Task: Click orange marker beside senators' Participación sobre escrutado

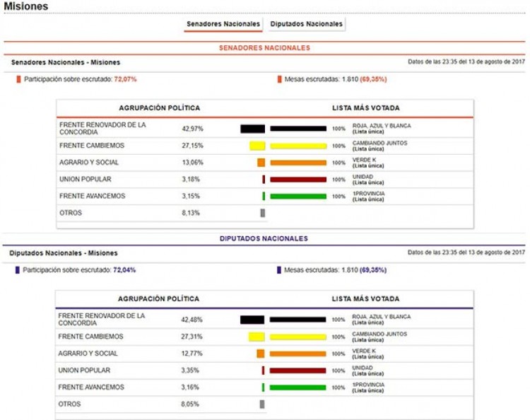Action: pos(19,79)
